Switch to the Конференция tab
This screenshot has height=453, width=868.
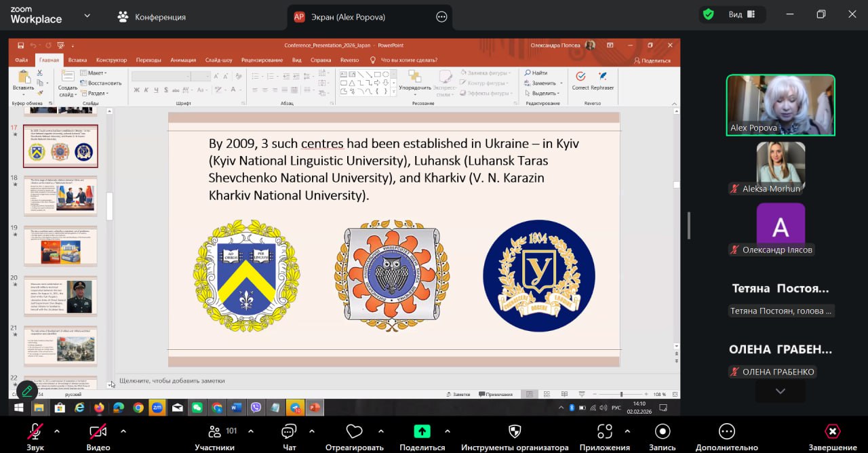[x=152, y=17]
